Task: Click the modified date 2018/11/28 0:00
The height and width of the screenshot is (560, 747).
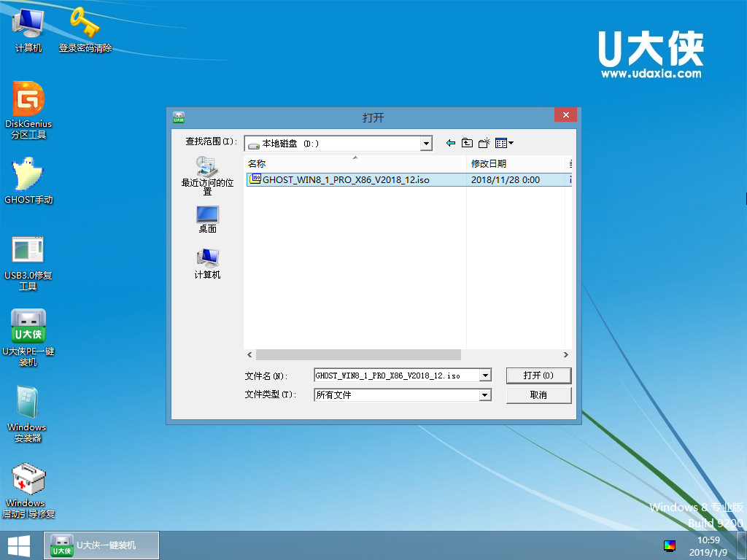Action: 505,179
